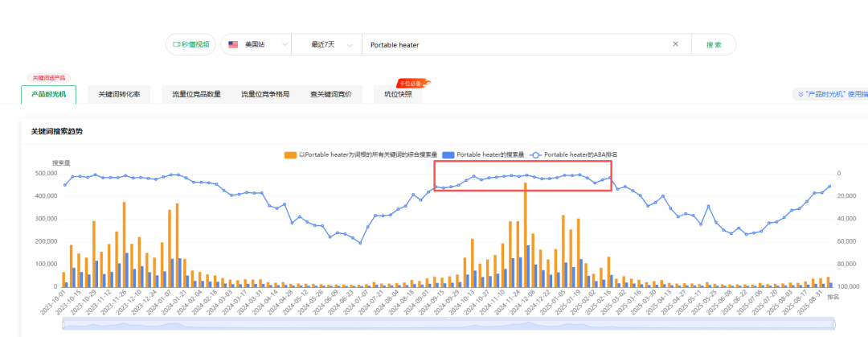Open the 坑位快照 tab
Viewport: 868px width, 337px height.
click(x=398, y=94)
